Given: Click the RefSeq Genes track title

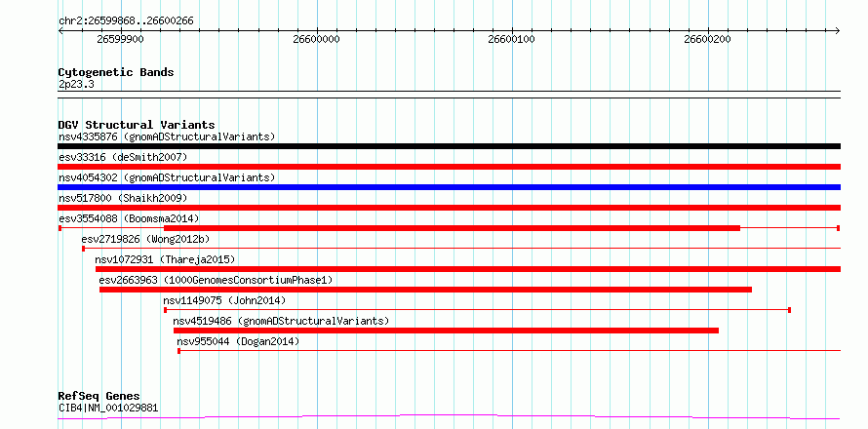Looking at the screenshot, I should 99,397.
